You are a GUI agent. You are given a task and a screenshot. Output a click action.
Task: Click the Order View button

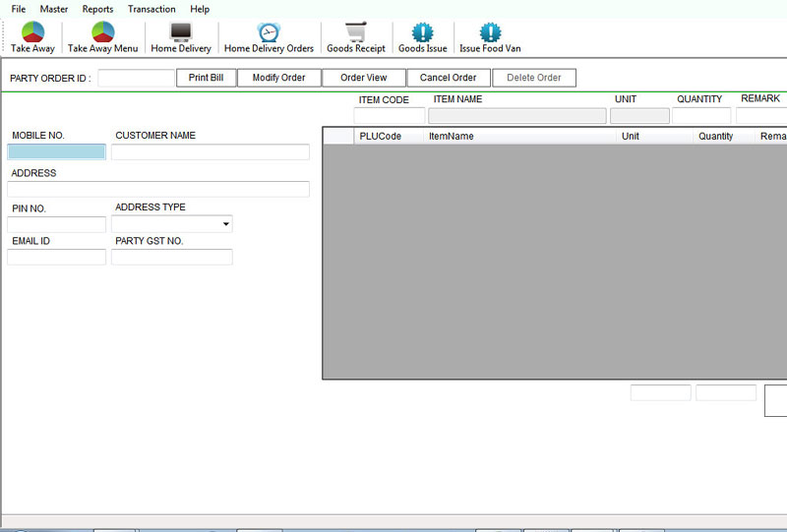[363, 78]
